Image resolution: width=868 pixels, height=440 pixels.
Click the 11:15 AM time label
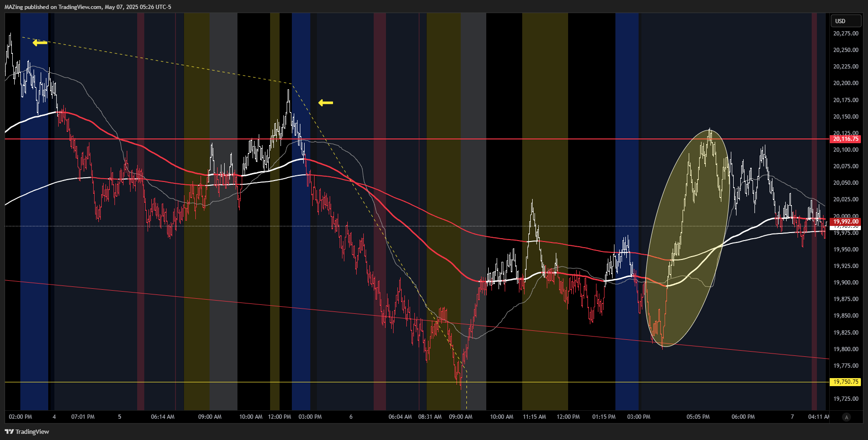tap(535, 417)
